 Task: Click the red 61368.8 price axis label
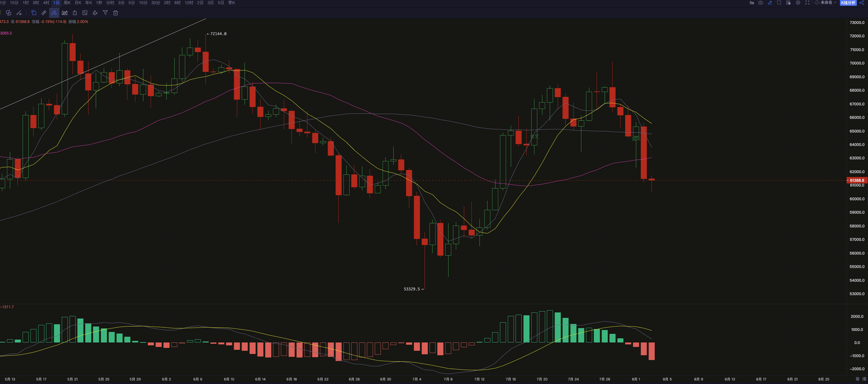tap(857, 180)
